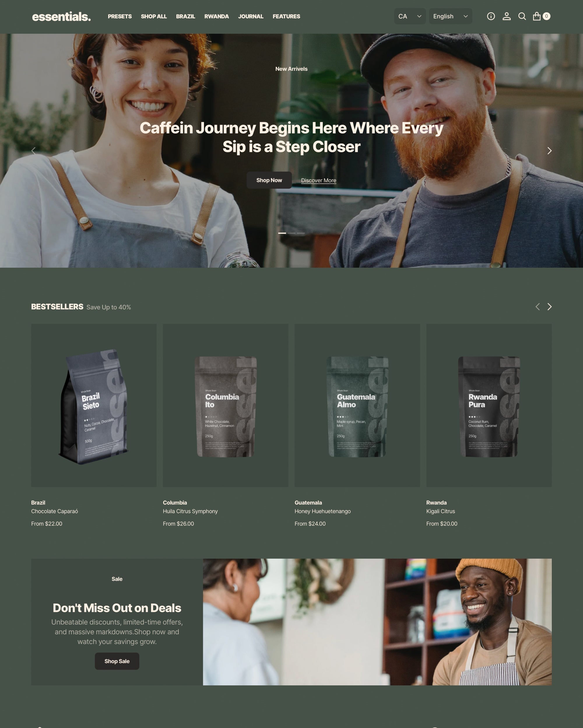The image size is (583, 728).
Task: Navigate to next hero slide using arrow
Action: [549, 150]
